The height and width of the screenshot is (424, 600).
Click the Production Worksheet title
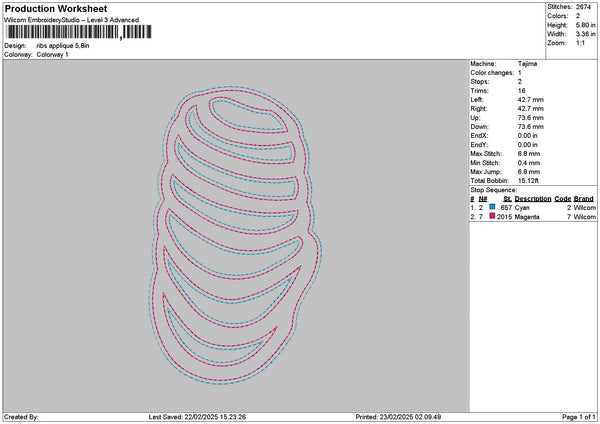click(52, 8)
